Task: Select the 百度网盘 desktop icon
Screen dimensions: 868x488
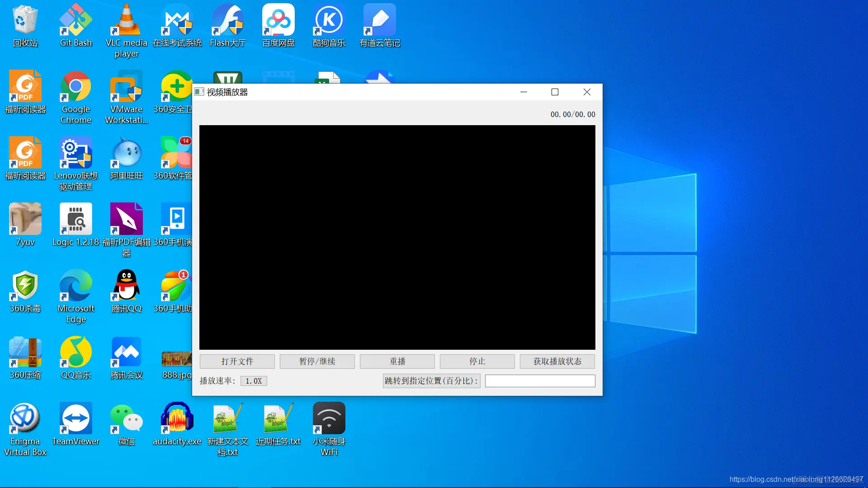Action: point(278,20)
